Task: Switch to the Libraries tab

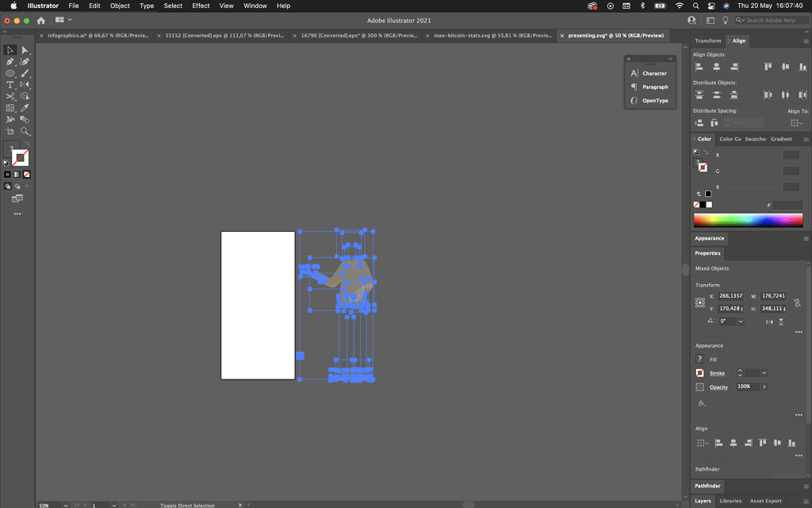Action: [730, 501]
